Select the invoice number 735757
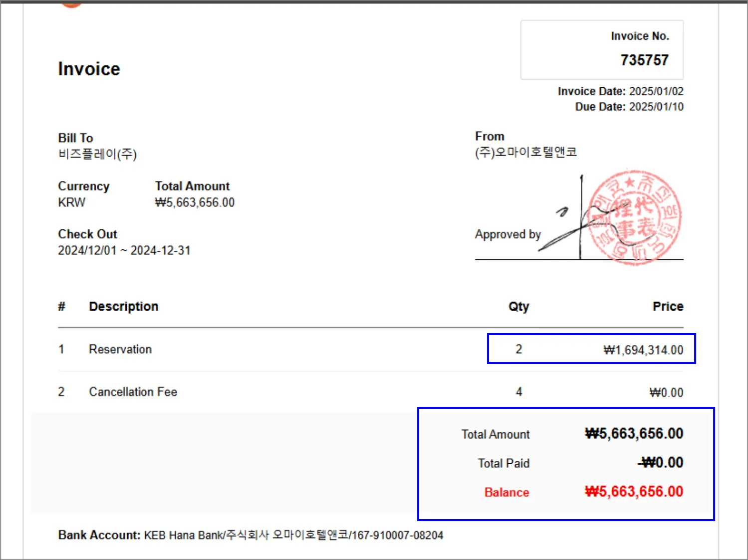 click(x=644, y=60)
